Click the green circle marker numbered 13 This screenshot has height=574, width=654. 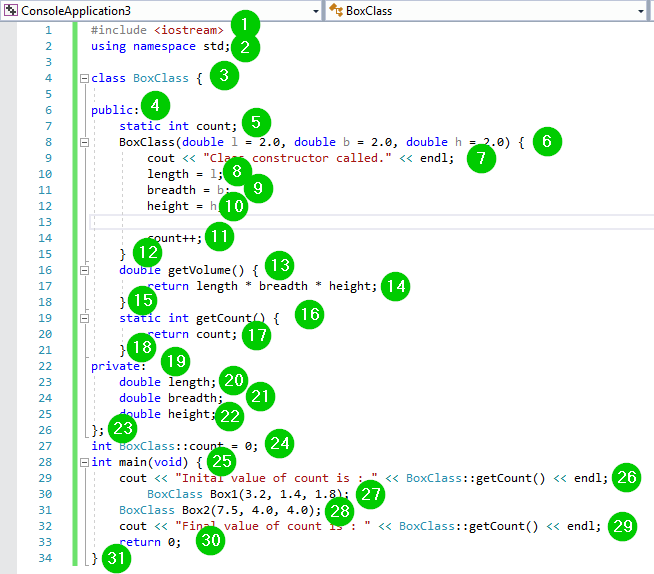coord(280,265)
